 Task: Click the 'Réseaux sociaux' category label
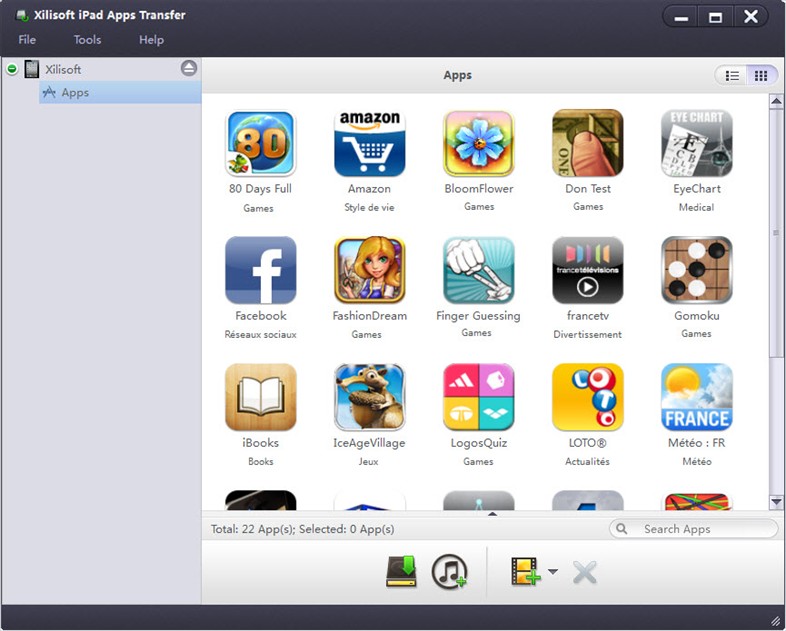261,334
